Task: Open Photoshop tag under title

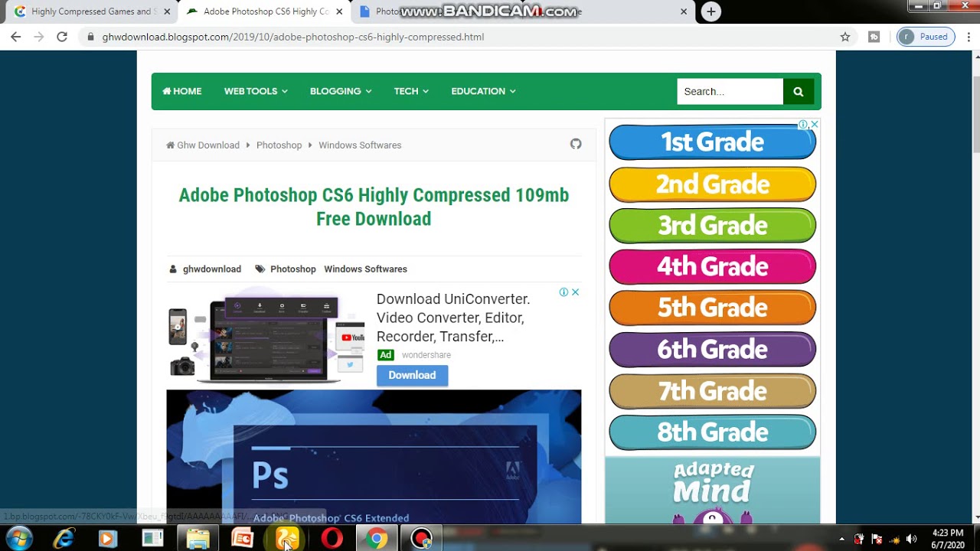Action: click(x=293, y=269)
